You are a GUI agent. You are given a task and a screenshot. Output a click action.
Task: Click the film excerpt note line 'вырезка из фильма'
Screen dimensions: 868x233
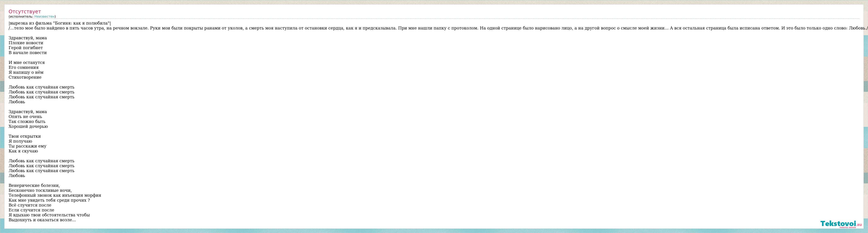point(60,23)
